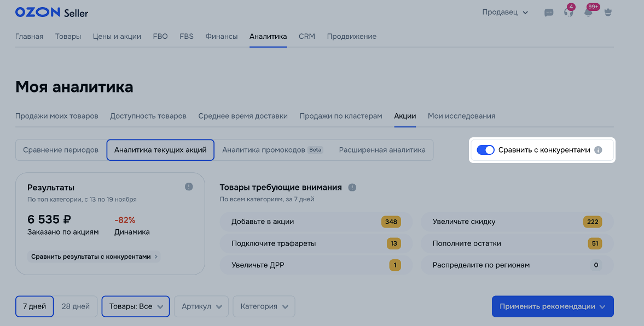Click the crown premium icon
This screenshot has height=326, width=644.
pos(607,13)
